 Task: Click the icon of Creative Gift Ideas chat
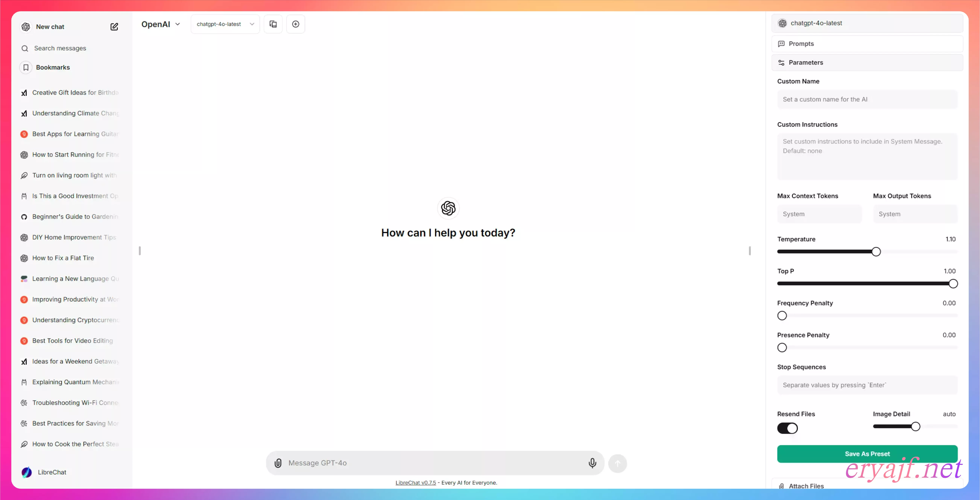click(24, 92)
